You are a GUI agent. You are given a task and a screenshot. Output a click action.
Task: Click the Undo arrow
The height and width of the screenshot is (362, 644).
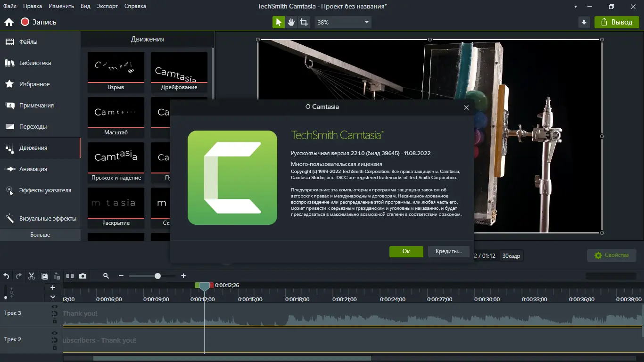point(7,276)
